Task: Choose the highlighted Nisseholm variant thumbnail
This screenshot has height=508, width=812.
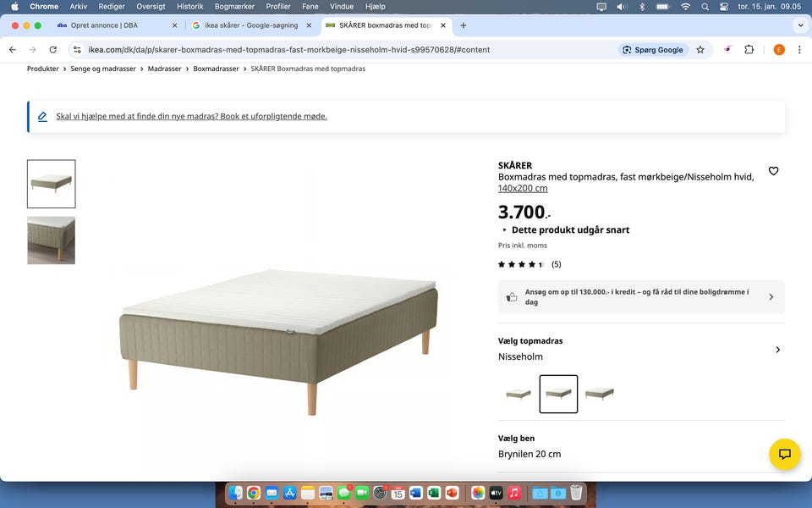Action: coord(558,394)
